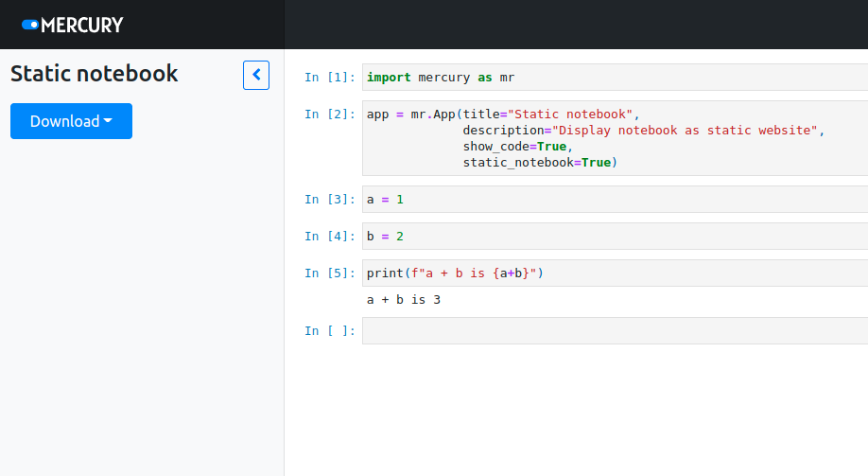Click the 'a = 1' code cell
The width and height of the screenshot is (868, 476).
click(615, 199)
